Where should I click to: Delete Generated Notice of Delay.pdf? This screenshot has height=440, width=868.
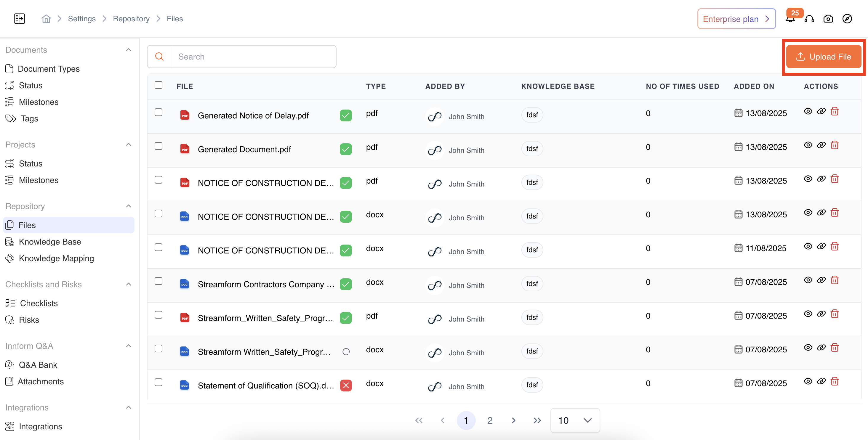pos(834,112)
